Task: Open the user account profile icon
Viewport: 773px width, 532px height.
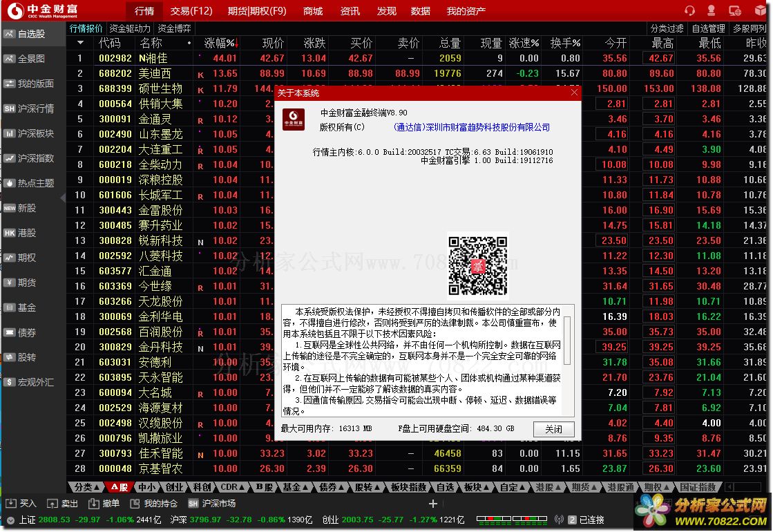Action: click(x=711, y=10)
